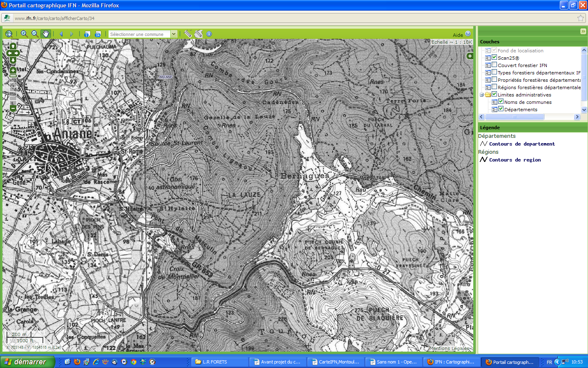Pan the map north with up arrow
588x368 pixels.
[x=13, y=46]
